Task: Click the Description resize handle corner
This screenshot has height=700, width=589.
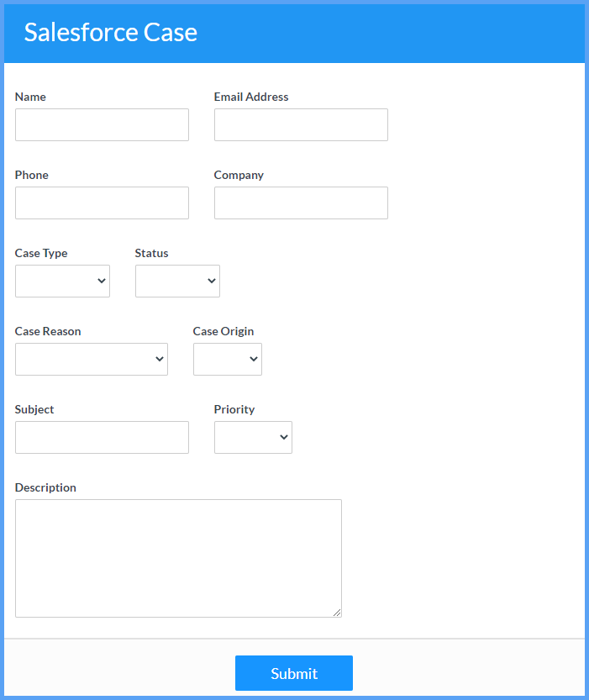Action: (337, 613)
